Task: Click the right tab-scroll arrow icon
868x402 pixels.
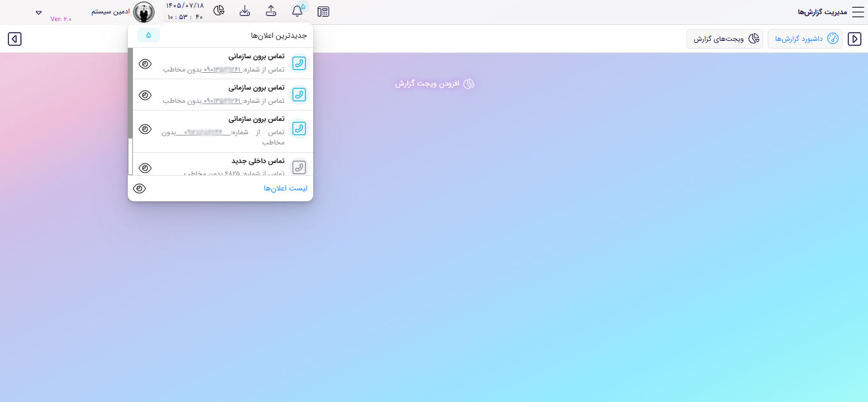Action: 855,39
